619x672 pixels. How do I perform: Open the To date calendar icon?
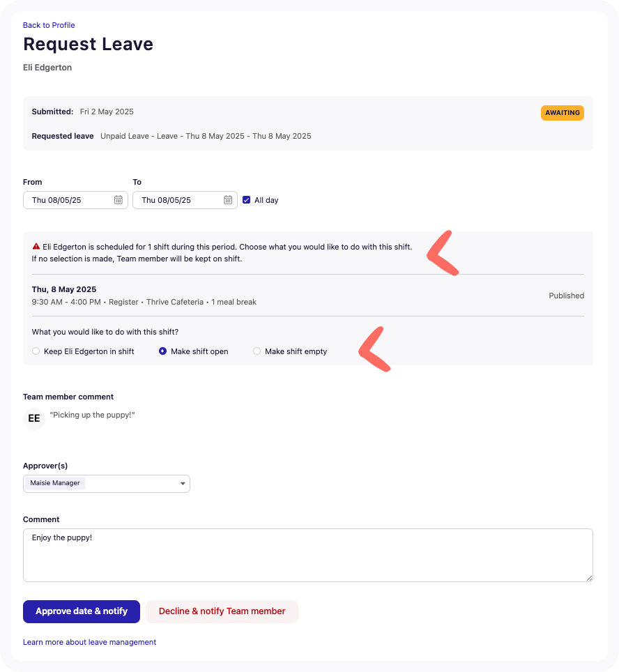pos(228,199)
